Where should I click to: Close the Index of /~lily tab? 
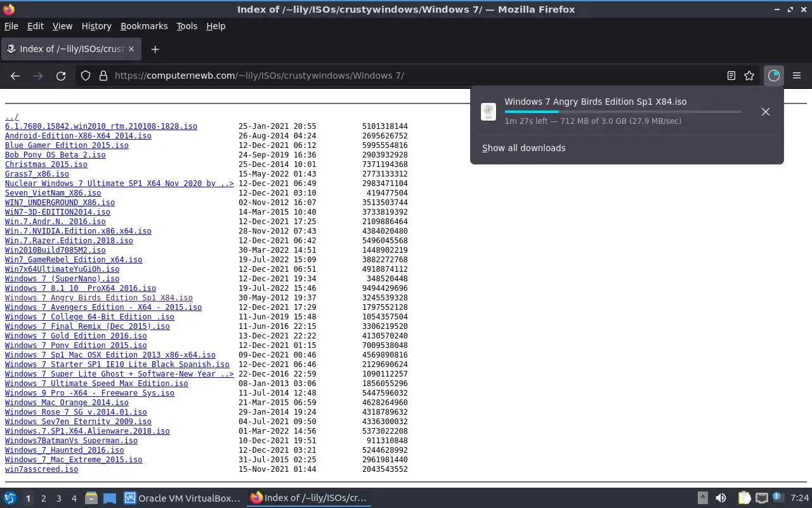pos(131,49)
